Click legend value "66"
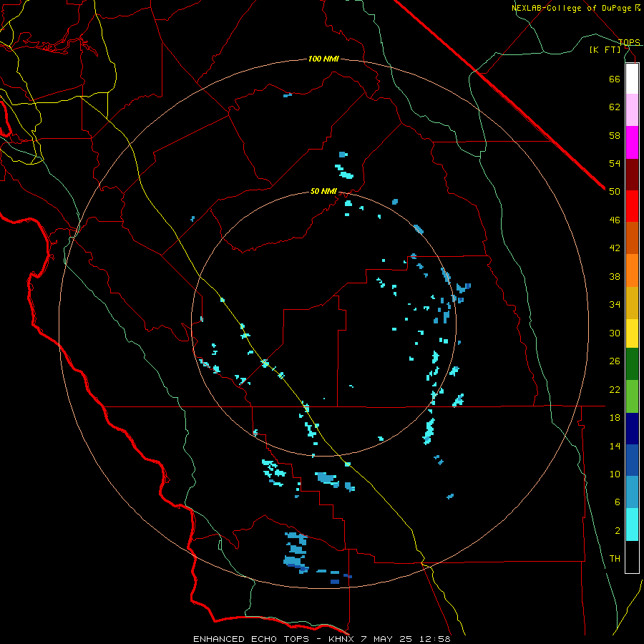 pyautogui.click(x=615, y=79)
